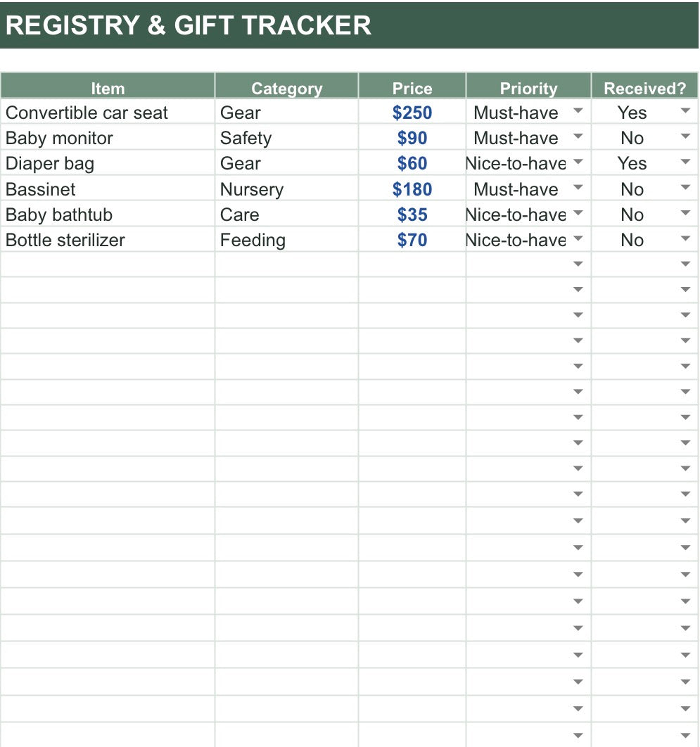Screen dimensions: 700x747
Task: Select the Registry & Gift Tracker title
Action: point(189,25)
